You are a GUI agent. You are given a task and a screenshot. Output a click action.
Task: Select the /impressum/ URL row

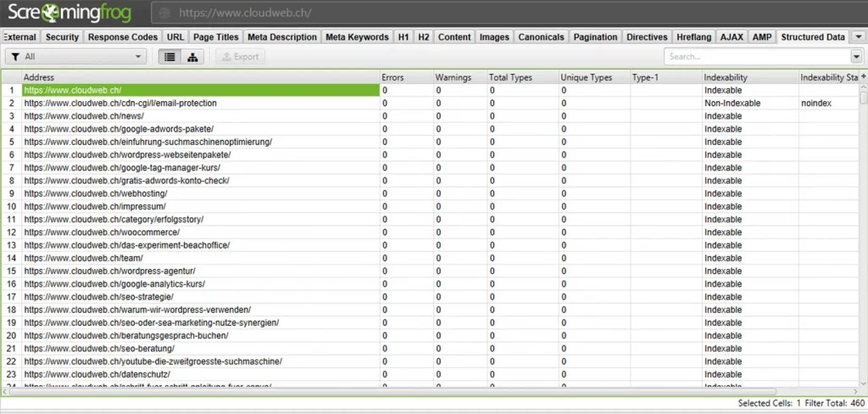[x=200, y=206]
